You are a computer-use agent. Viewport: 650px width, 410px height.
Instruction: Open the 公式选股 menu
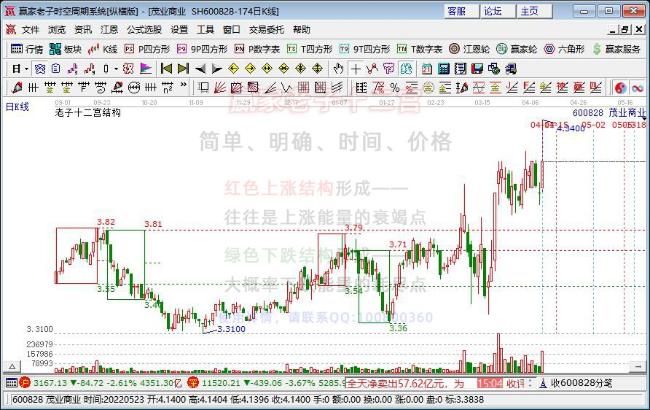pyautogui.click(x=144, y=29)
